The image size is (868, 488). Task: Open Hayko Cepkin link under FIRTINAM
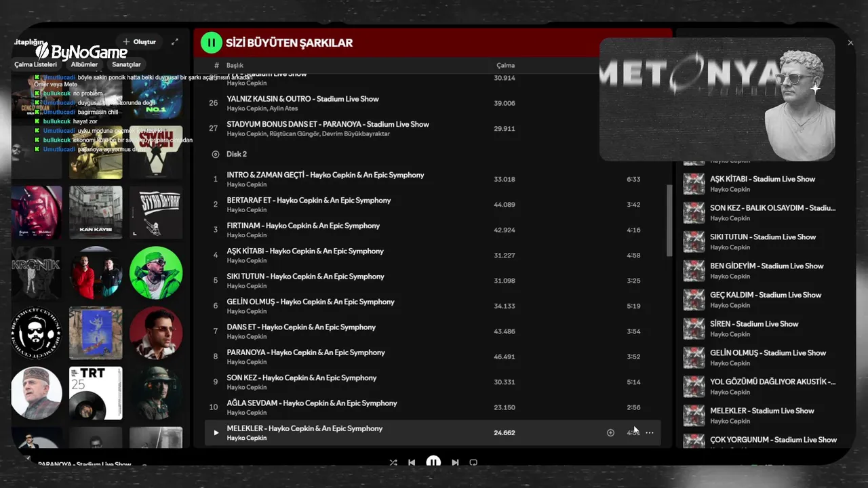point(247,235)
